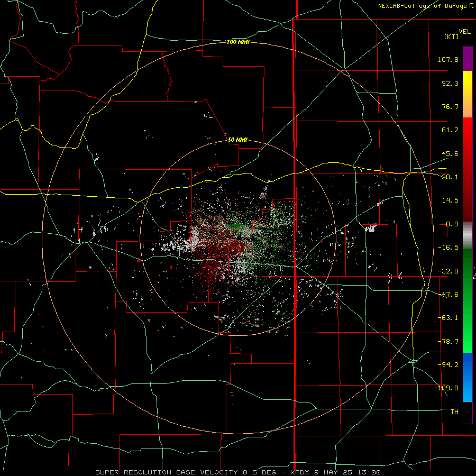The image size is (476, 476).
Task: Select the -63.1 legend value
Action: [x=448, y=318]
